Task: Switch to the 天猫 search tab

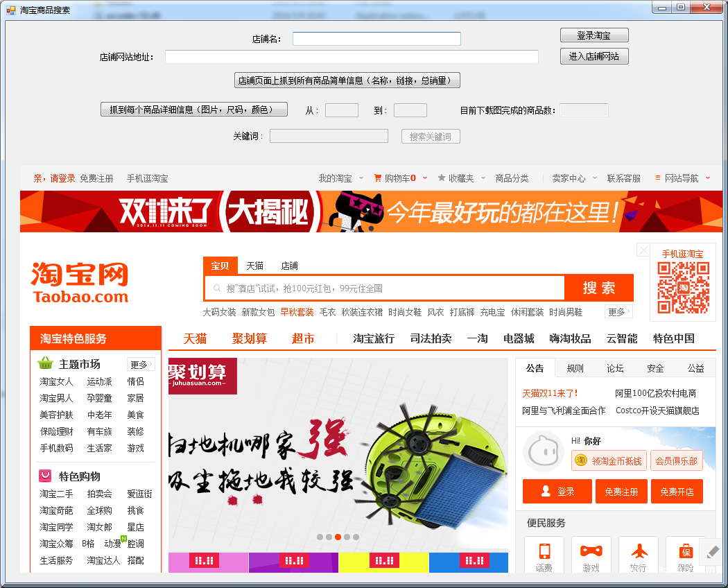Action: tap(254, 266)
